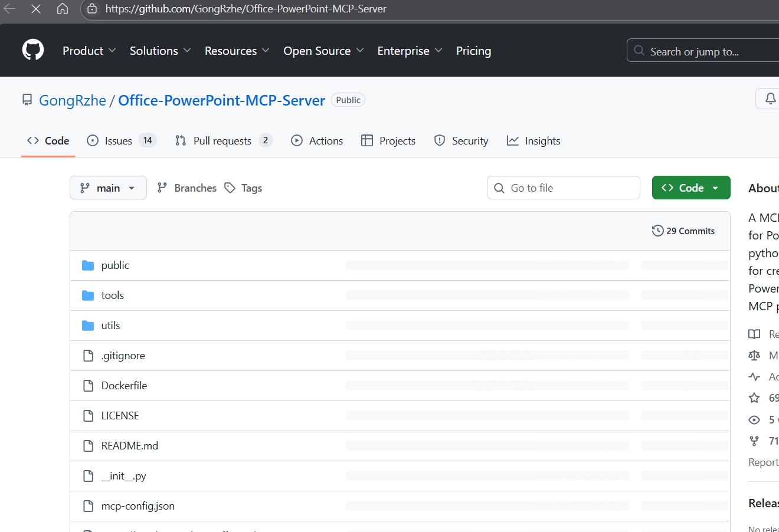
Task: Expand the Enterprise menu
Action: (410, 51)
